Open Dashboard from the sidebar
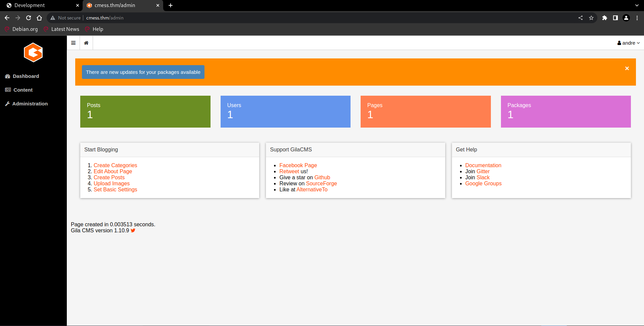The height and width of the screenshot is (326, 644). pyautogui.click(x=25, y=76)
